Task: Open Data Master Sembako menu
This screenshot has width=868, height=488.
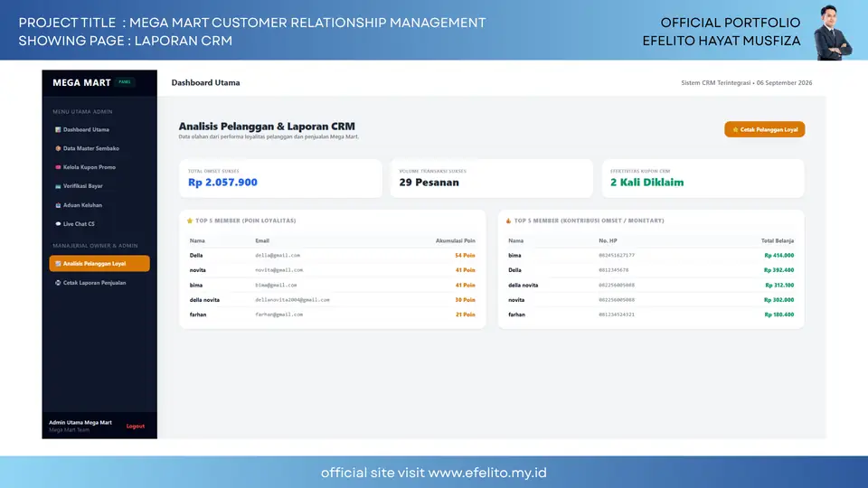Action: pos(99,148)
